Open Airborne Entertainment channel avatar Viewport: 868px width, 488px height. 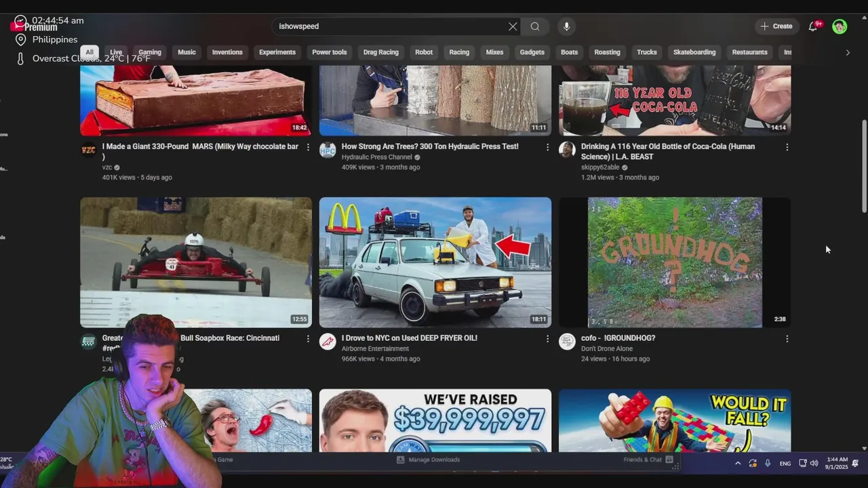[x=328, y=342]
